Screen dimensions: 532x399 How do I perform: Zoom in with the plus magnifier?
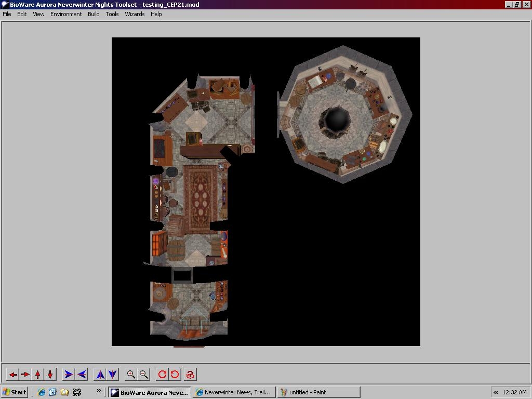coord(131,374)
